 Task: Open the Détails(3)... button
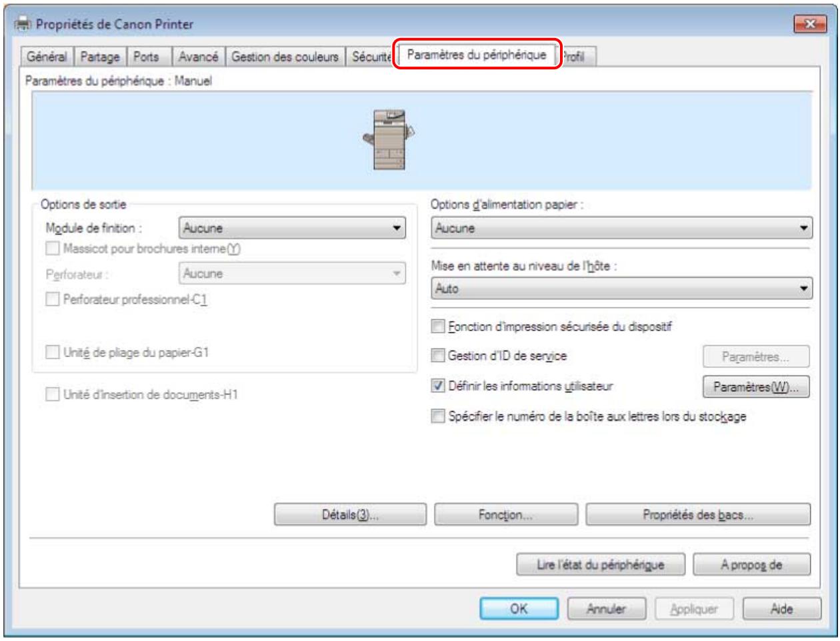point(350,514)
